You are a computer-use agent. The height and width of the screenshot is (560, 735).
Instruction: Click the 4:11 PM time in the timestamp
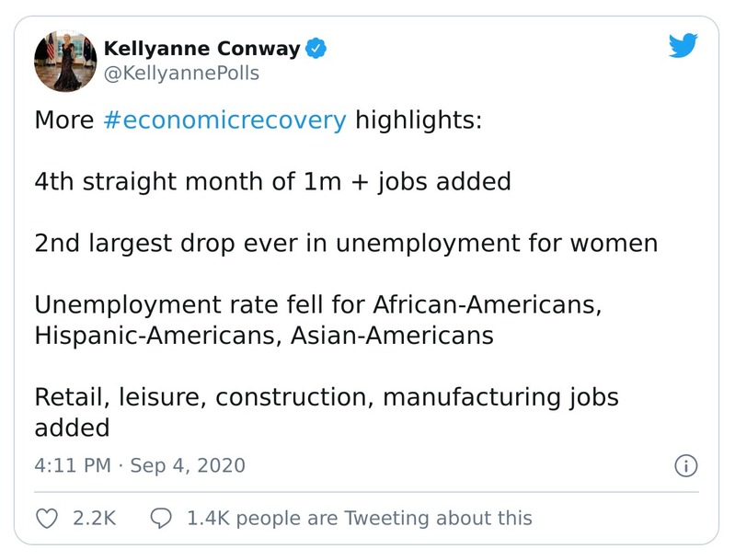[74, 465]
